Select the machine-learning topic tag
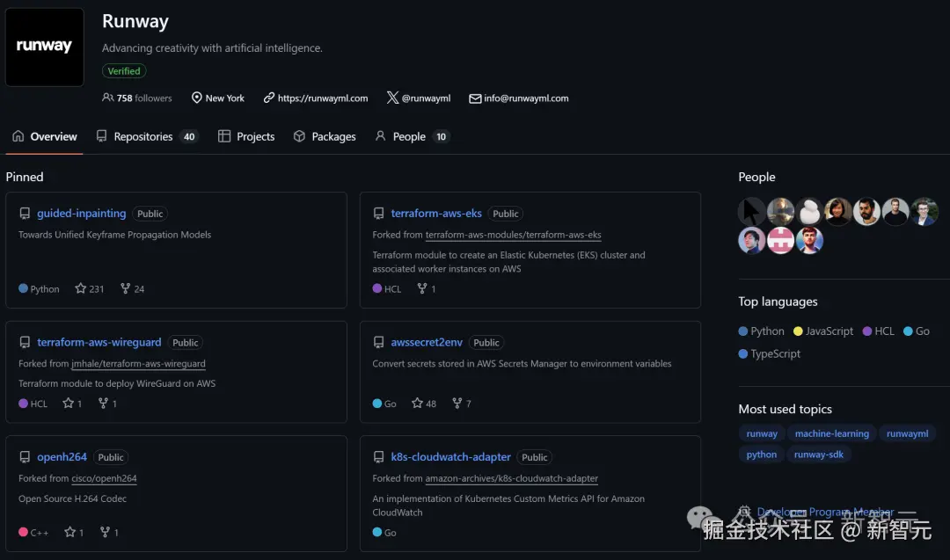Viewport: 950px width, 560px height. pyautogui.click(x=832, y=433)
